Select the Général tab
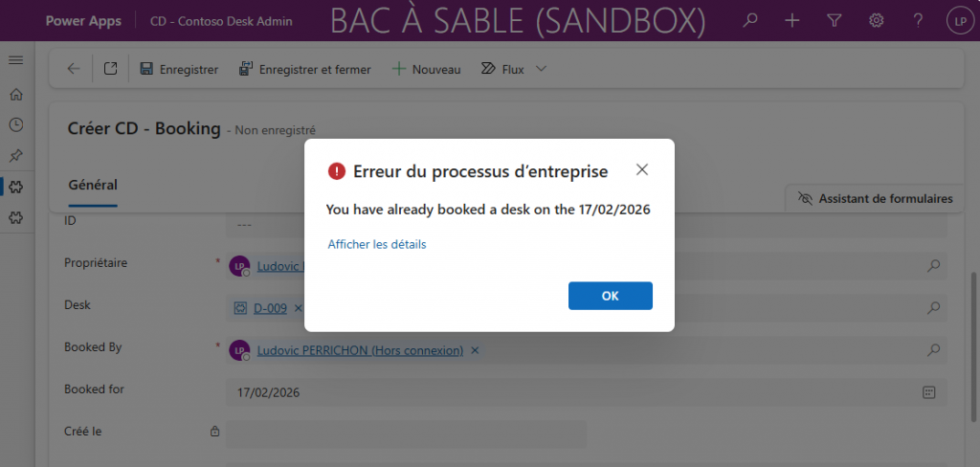Viewport: 980px width, 467px height. pyautogui.click(x=93, y=185)
